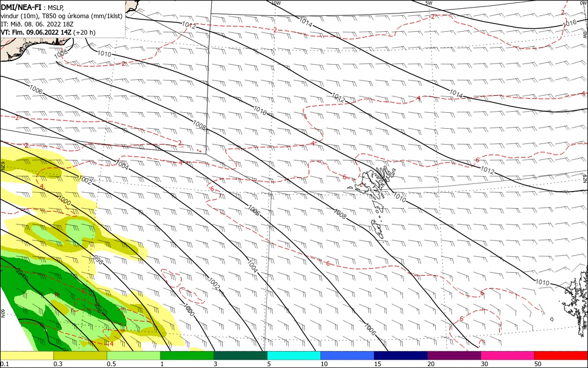Click the red 50+ legend swatch

pos(561,356)
